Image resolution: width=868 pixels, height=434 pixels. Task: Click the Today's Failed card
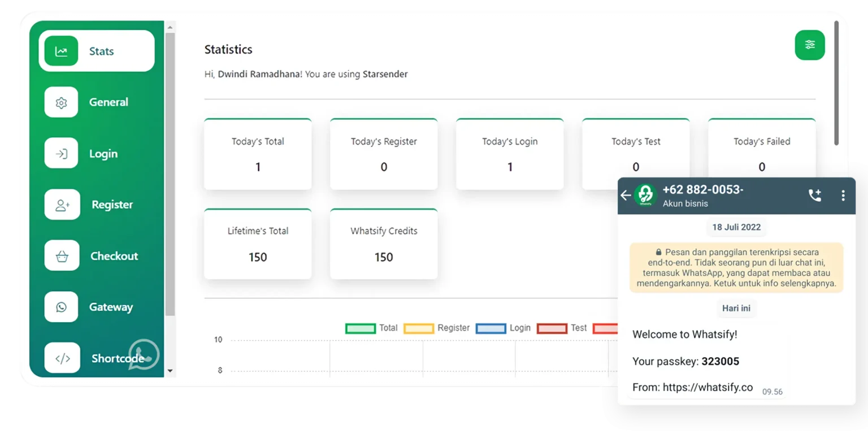pyautogui.click(x=762, y=147)
